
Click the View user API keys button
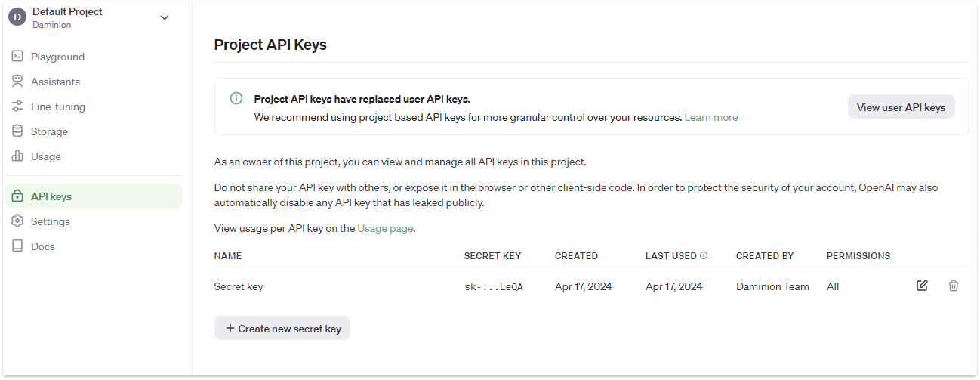coord(901,107)
